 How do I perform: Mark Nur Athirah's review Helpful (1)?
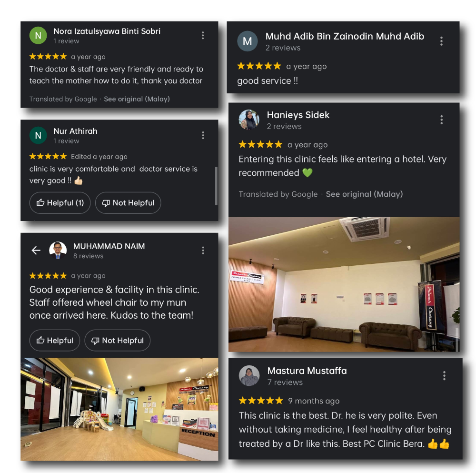click(60, 203)
